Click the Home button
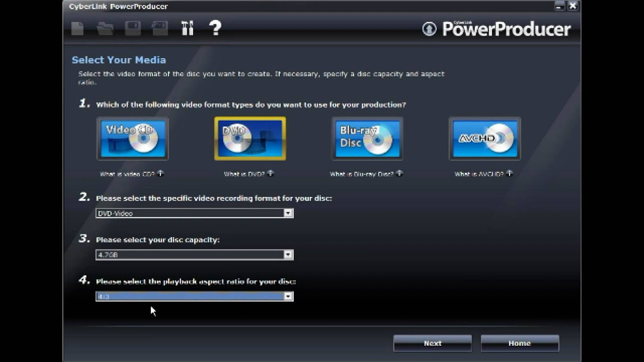644x362 pixels. point(520,343)
